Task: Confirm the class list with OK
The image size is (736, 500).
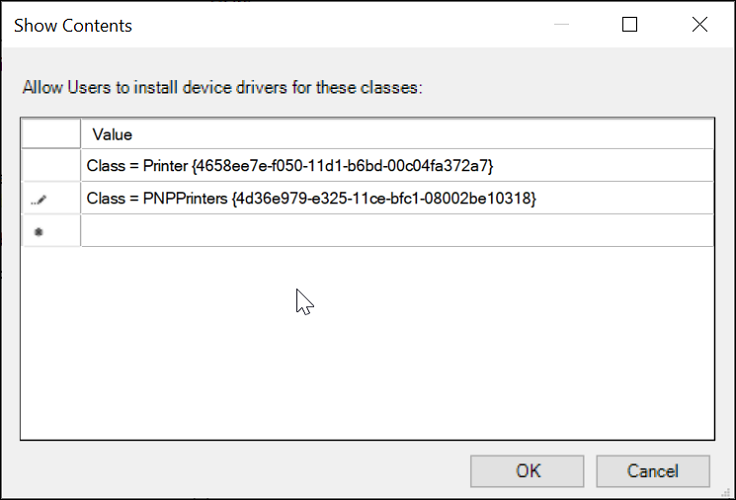Action: pos(527,471)
